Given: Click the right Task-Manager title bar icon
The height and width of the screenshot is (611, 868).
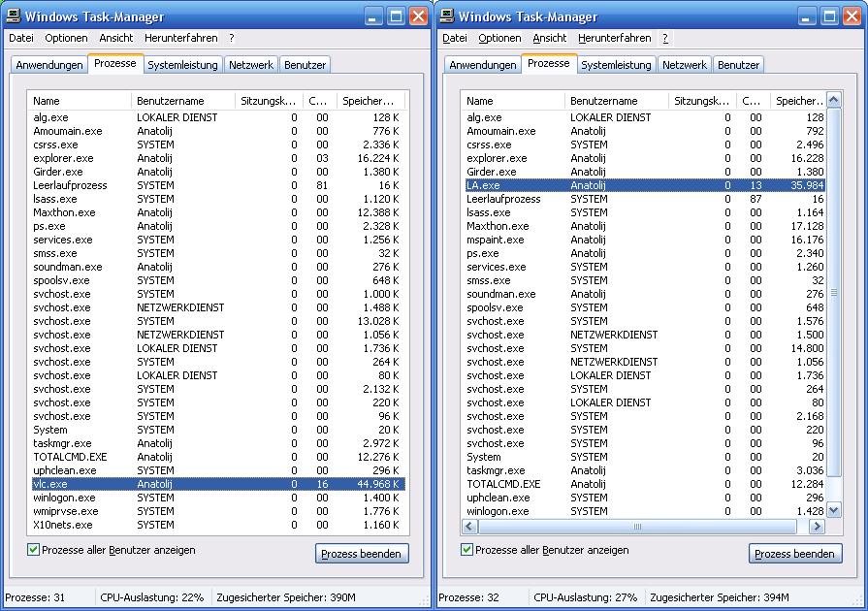Looking at the screenshot, I should 447,16.
